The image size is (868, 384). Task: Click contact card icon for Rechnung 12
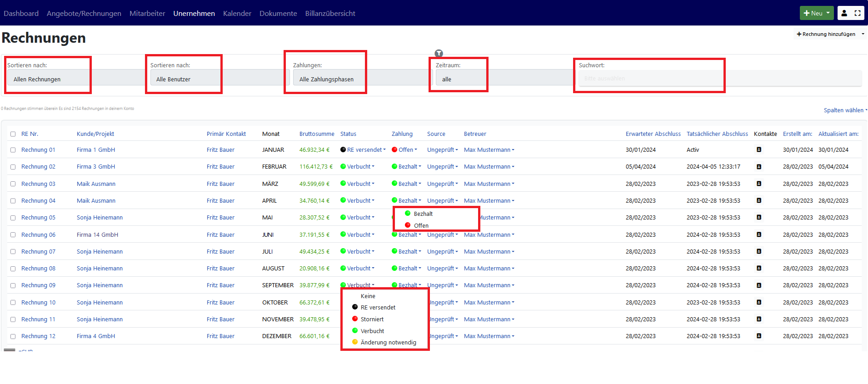coord(758,336)
